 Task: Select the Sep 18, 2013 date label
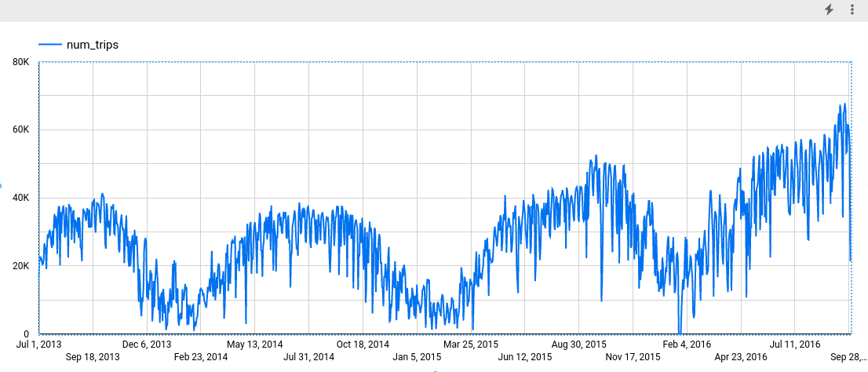[93, 357]
